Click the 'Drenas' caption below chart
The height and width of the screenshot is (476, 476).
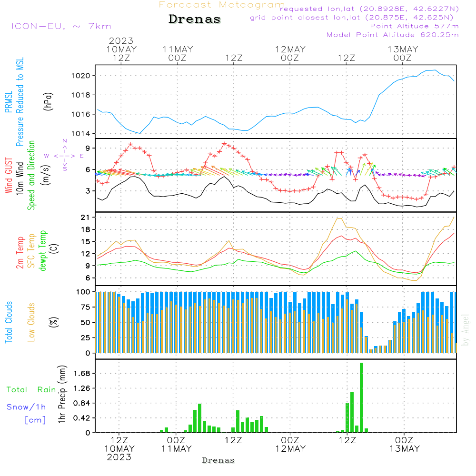click(x=218, y=460)
